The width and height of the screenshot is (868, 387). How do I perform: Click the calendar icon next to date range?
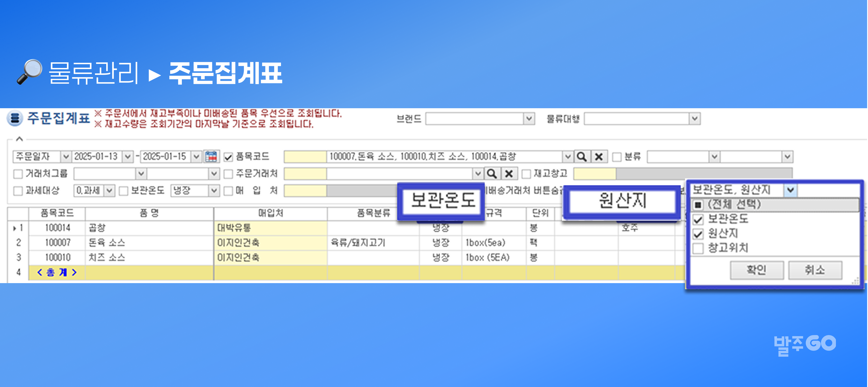pyautogui.click(x=211, y=156)
